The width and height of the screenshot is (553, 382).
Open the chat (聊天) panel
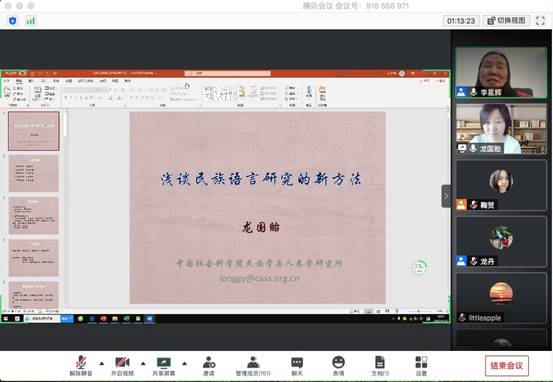[297, 366]
